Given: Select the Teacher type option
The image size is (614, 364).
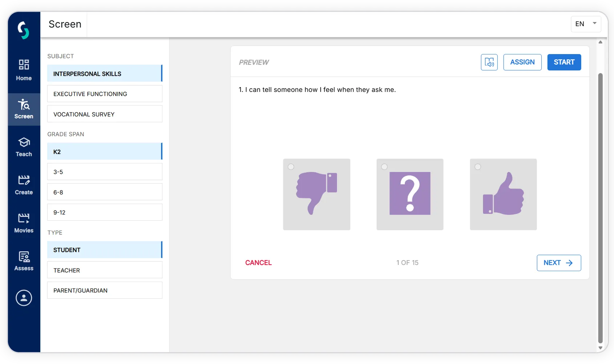Looking at the screenshot, I should pos(105,270).
